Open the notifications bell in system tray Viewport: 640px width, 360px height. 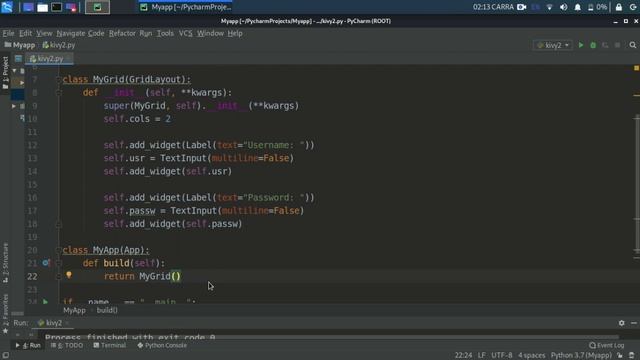tap(578, 7)
